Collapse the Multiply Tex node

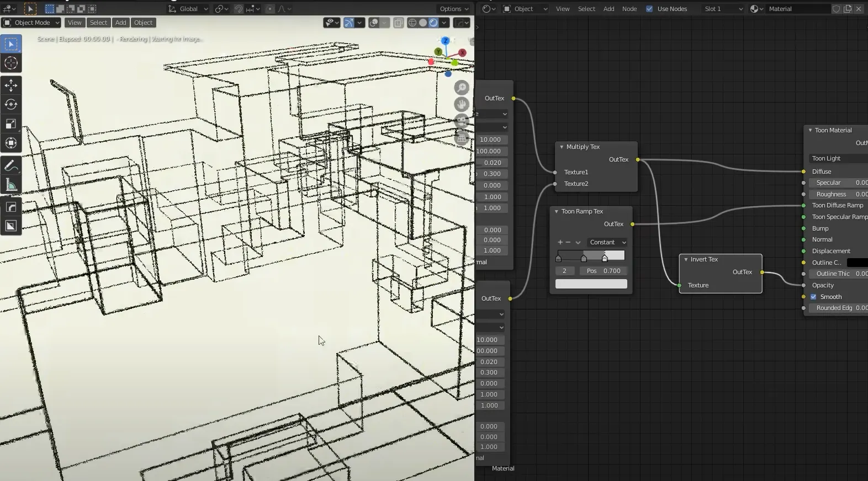562,147
